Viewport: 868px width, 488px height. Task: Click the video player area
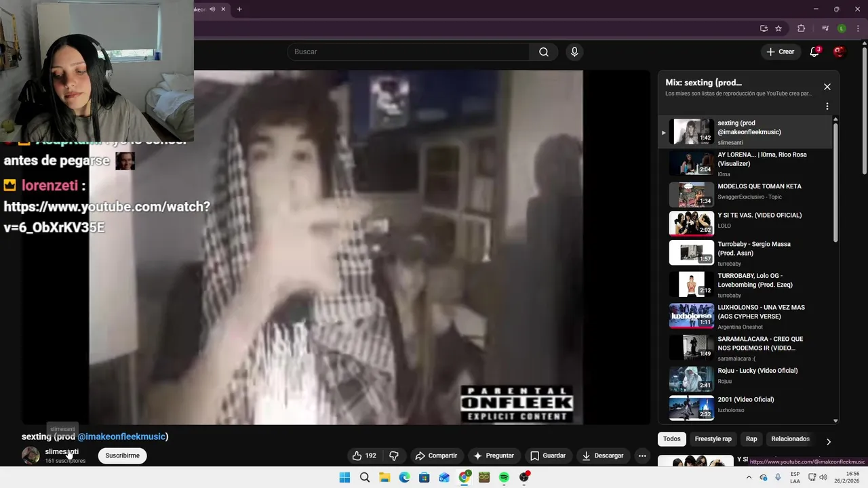[336, 247]
